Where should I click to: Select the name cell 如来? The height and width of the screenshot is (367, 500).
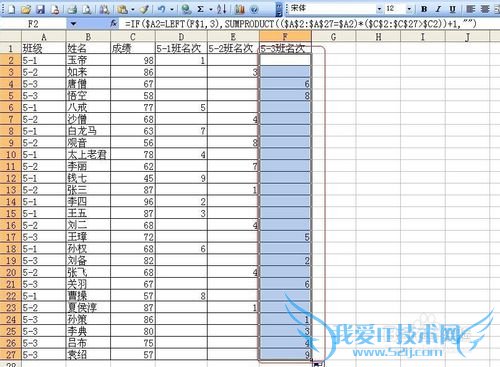coord(88,72)
